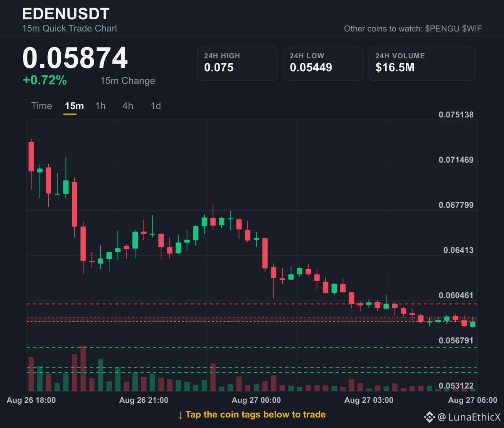Viewport: 504px width, 428px height.
Task: Click the Binance logo icon near LunaEthicX
Action: (429, 417)
